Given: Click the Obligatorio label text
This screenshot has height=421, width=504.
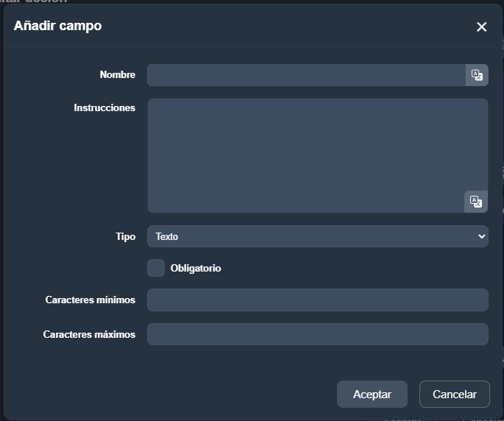Looking at the screenshot, I should coord(196,269).
